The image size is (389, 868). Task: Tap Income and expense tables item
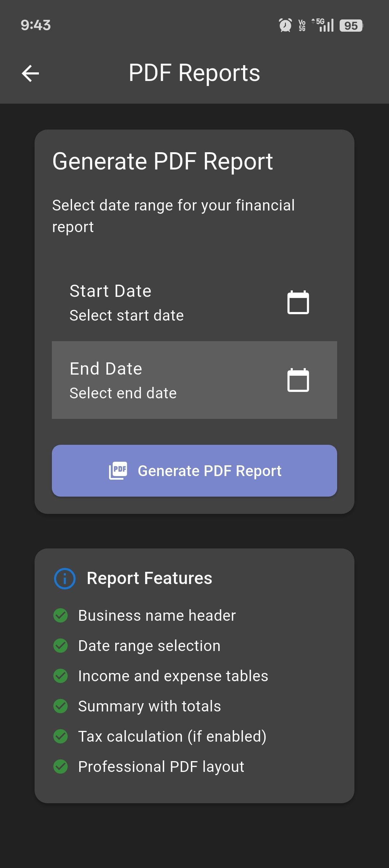173,676
